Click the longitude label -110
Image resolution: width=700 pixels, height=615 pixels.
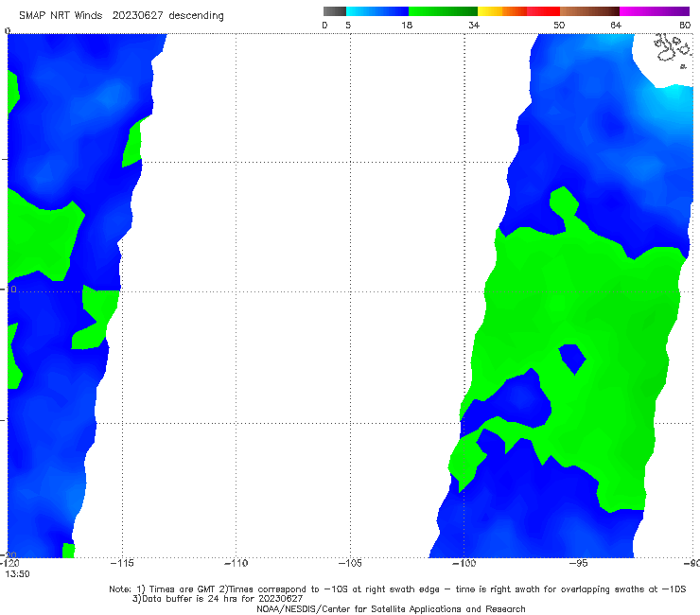[x=236, y=563]
